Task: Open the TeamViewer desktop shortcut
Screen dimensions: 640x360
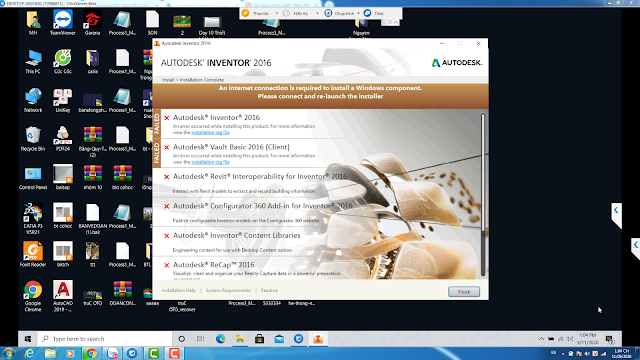Action: tap(63, 22)
